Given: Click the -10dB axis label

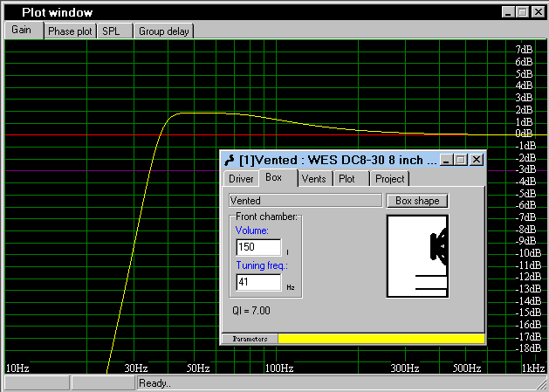Looking at the screenshot, I should (x=528, y=253).
